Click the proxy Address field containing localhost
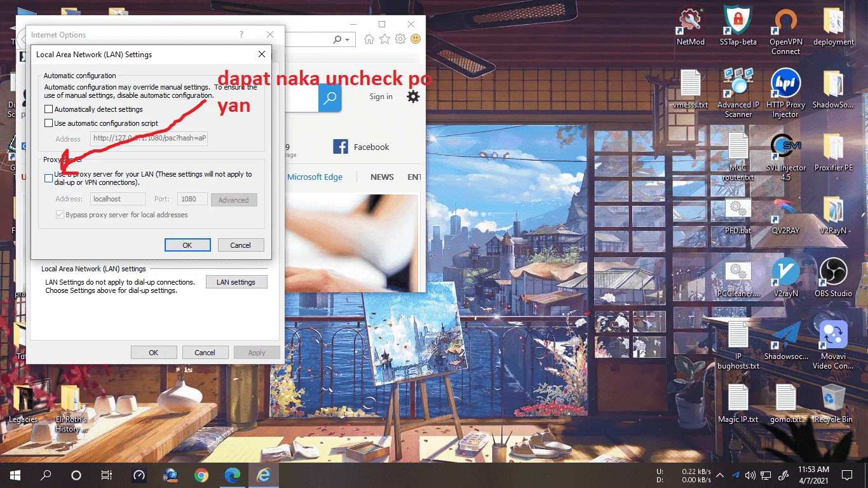The width and height of the screenshot is (868, 488). (118, 199)
